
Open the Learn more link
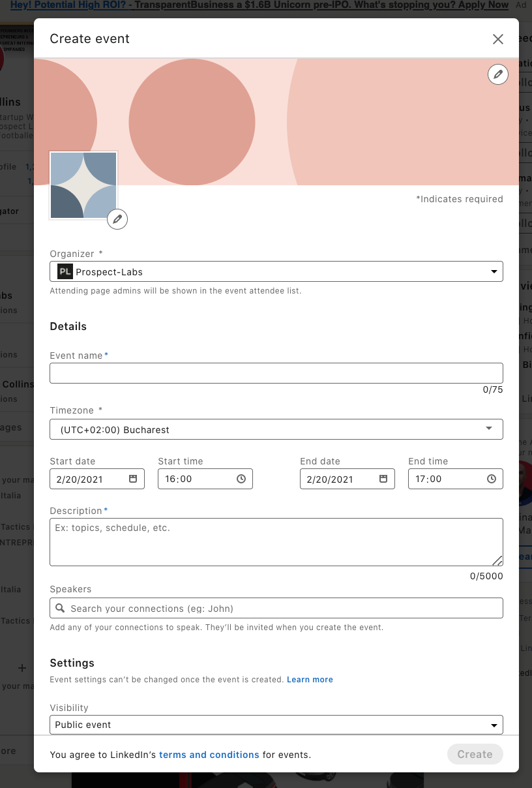(x=310, y=680)
